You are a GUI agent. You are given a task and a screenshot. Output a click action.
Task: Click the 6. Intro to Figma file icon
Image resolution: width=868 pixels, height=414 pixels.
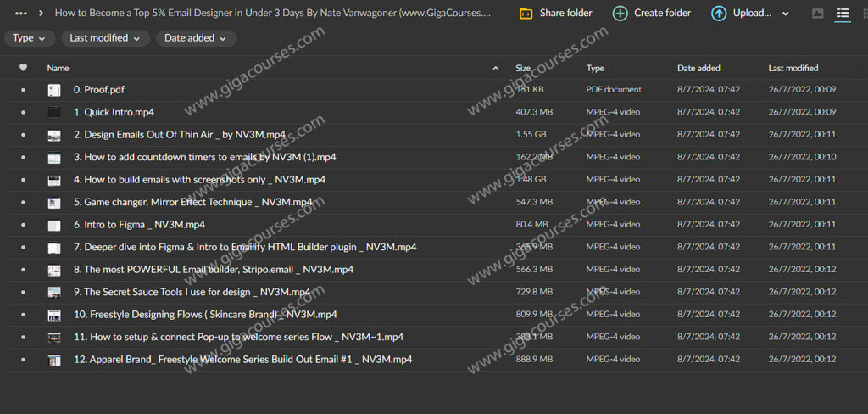pos(54,225)
